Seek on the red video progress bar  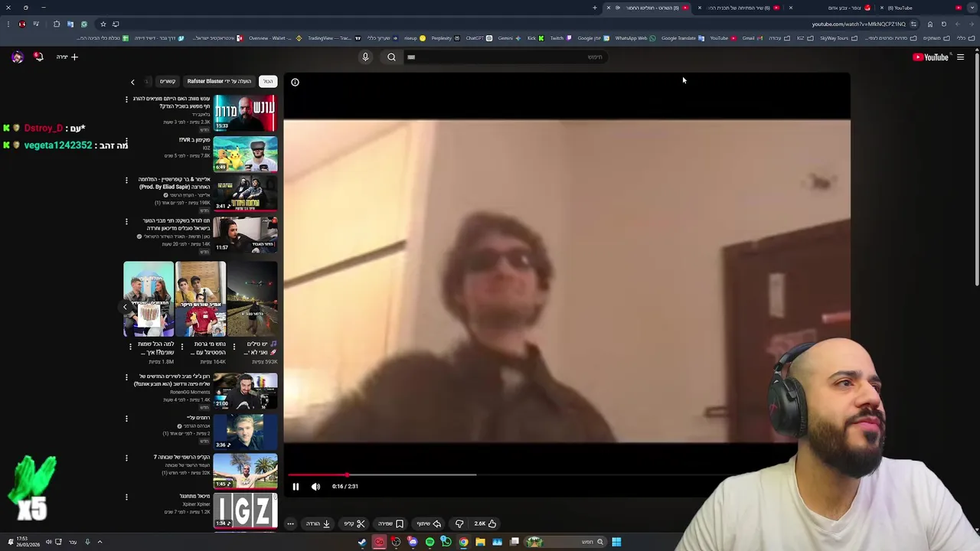[x=567, y=474]
